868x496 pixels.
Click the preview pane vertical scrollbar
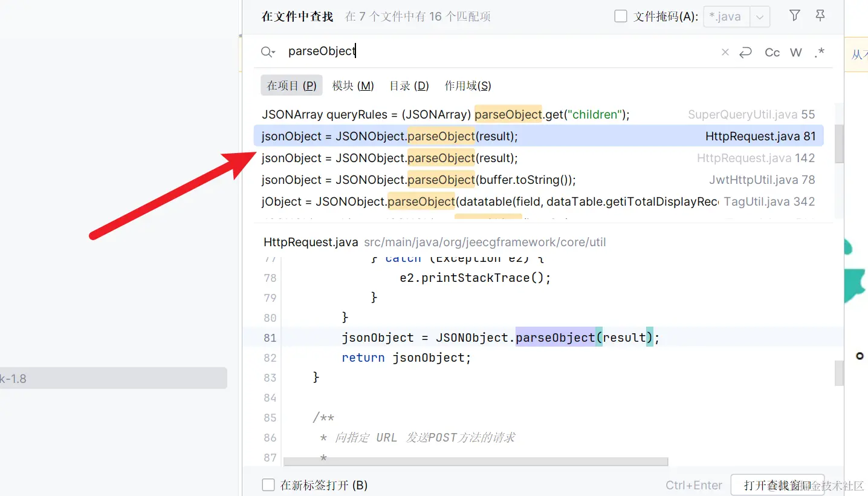(839, 373)
